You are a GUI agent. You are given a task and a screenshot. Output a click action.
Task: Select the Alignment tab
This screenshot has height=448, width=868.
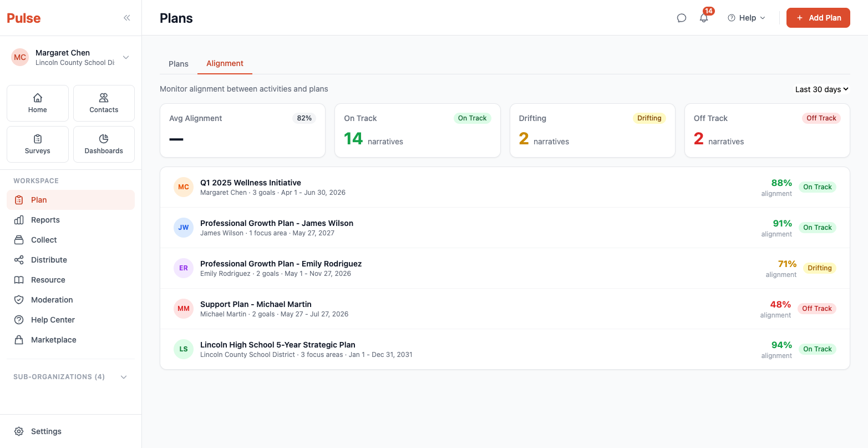[x=225, y=64]
